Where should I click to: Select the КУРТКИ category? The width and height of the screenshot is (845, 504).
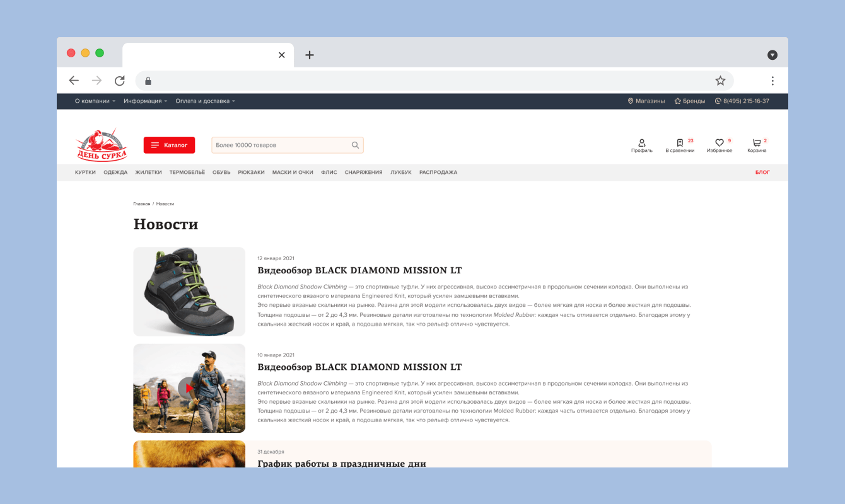tap(85, 173)
